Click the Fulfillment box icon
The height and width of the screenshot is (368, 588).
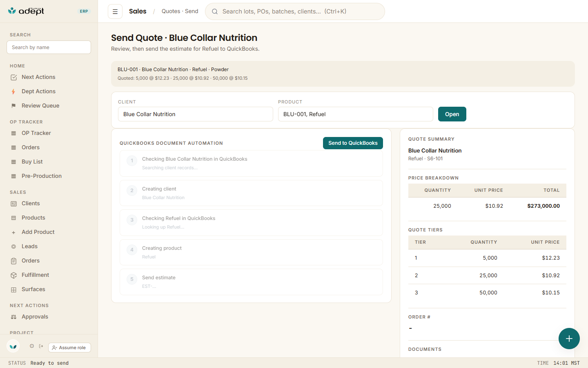pyautogui.click(x=13, y=275)
